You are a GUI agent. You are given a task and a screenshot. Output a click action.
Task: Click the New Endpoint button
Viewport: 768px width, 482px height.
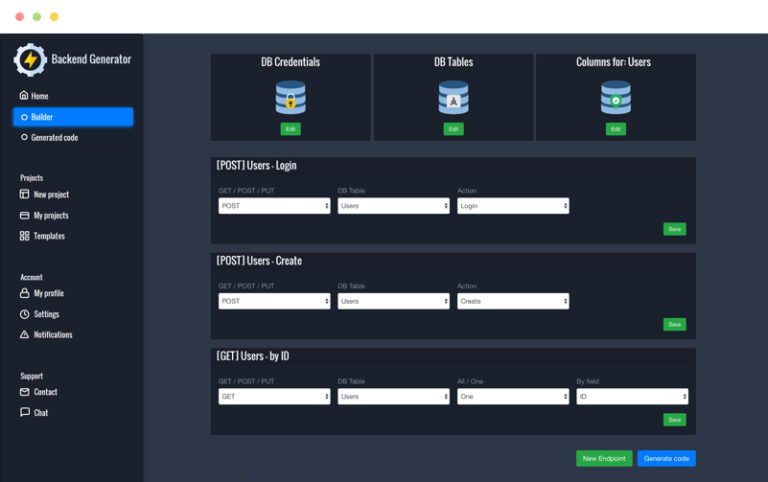pyautogui.click(x=604, y=459)
